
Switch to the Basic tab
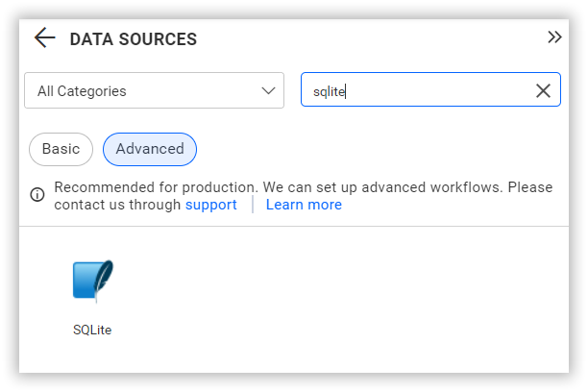[61, 149]
